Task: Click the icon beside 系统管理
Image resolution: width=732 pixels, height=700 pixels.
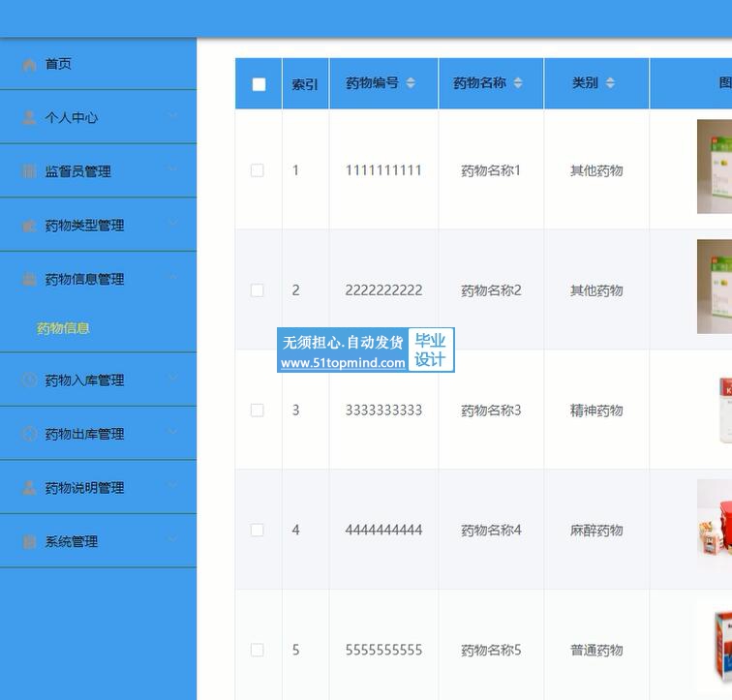Action: point(29,541)
